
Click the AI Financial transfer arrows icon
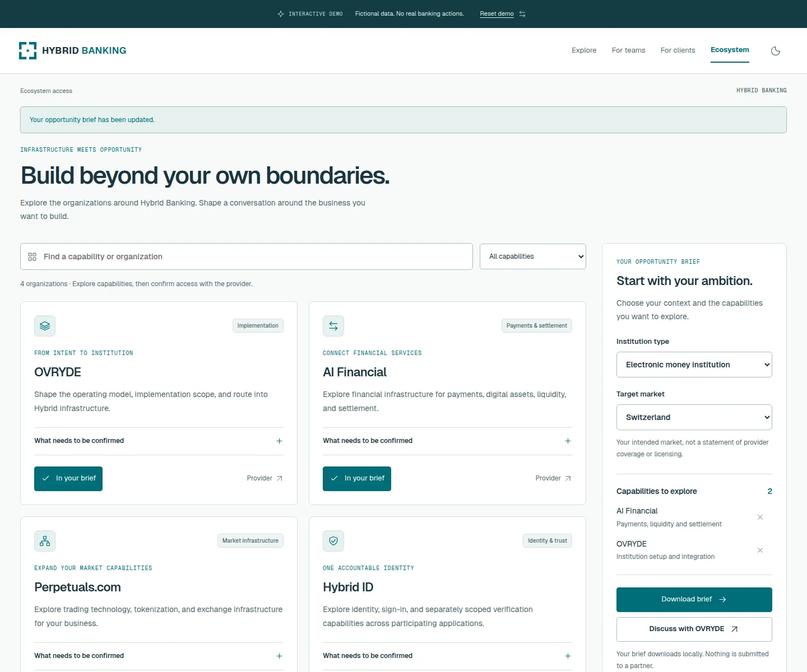pyautogui.click(x=333, y=326)
